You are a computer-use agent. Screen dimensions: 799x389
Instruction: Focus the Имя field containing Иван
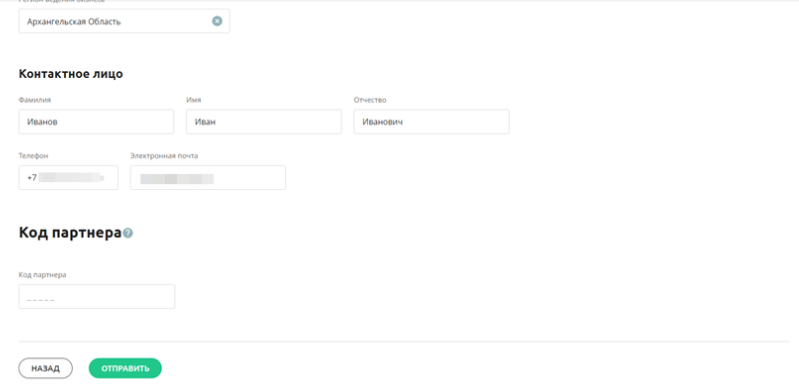(x=263, y=122)
